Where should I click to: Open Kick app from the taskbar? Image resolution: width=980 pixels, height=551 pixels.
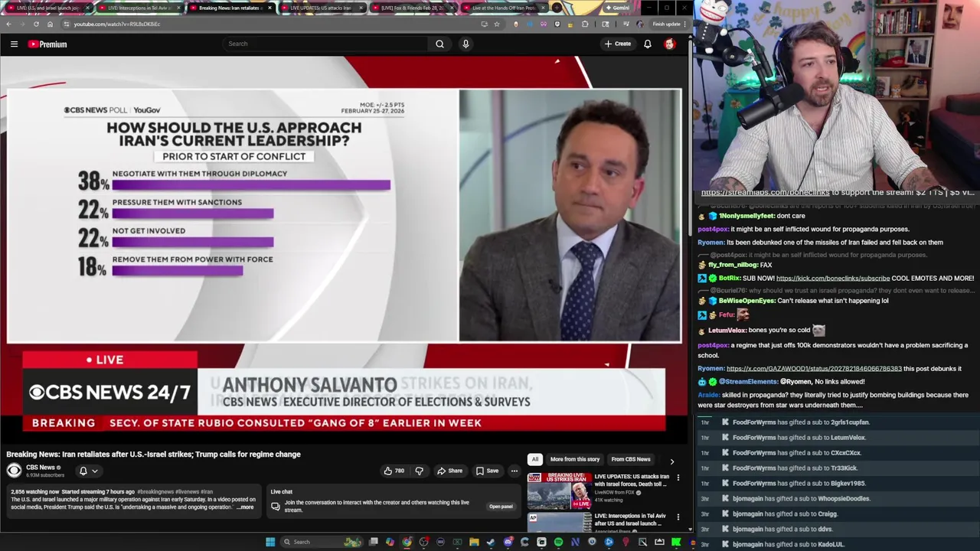coord(675,542)
